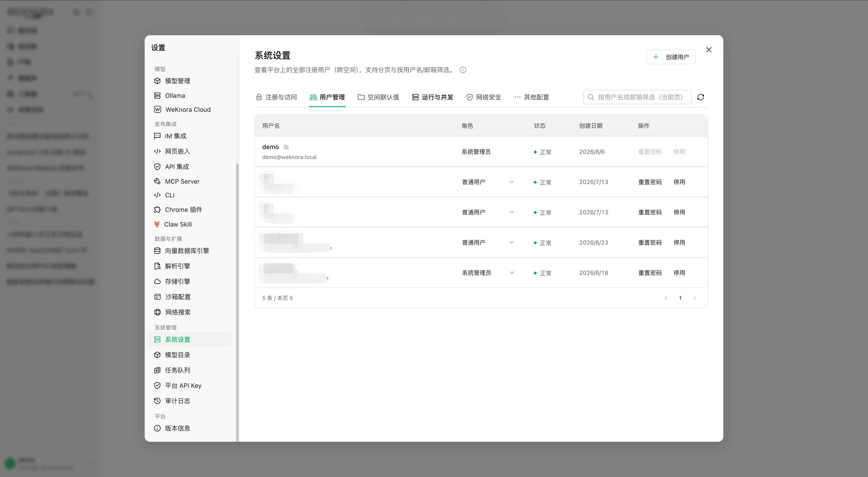Click 重置密码 in the 2026/6/23 row

point(650,243)
